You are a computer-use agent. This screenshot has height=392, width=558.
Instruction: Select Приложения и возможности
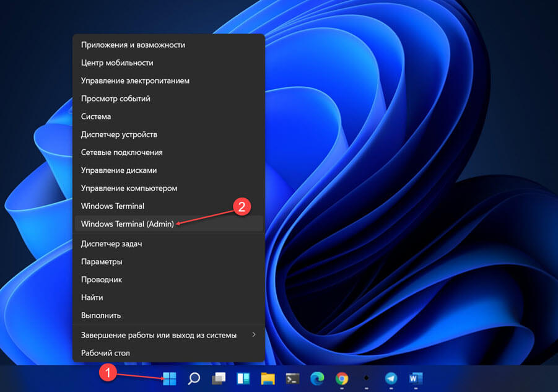point(168,45)
